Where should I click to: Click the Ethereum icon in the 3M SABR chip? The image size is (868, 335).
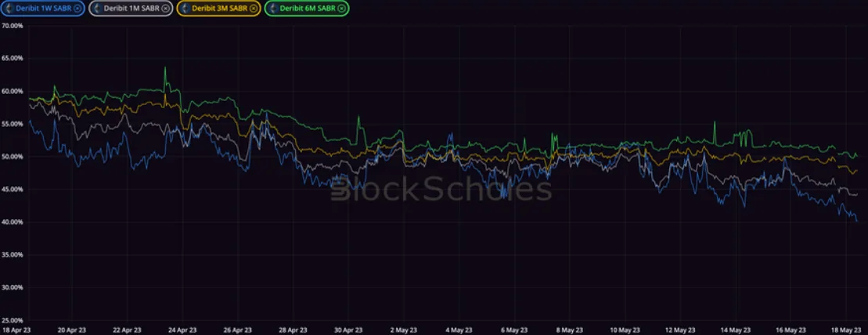pyautogui.click(x=185, y=9)
